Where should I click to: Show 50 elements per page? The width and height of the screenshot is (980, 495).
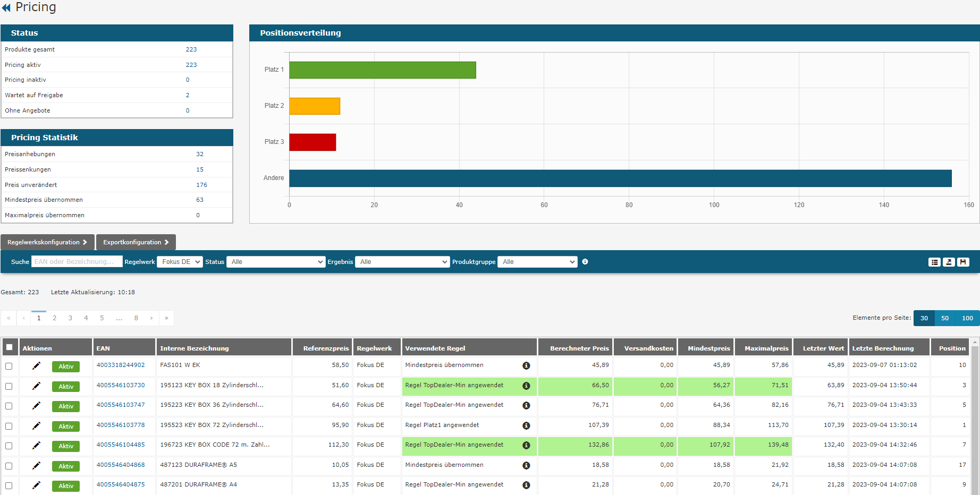(x=944, y=318)
